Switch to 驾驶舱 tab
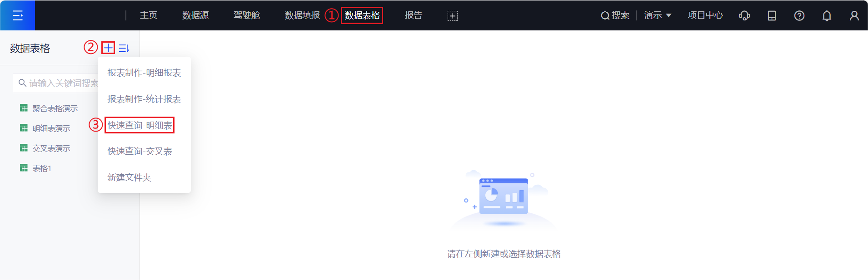 (246, 15)
